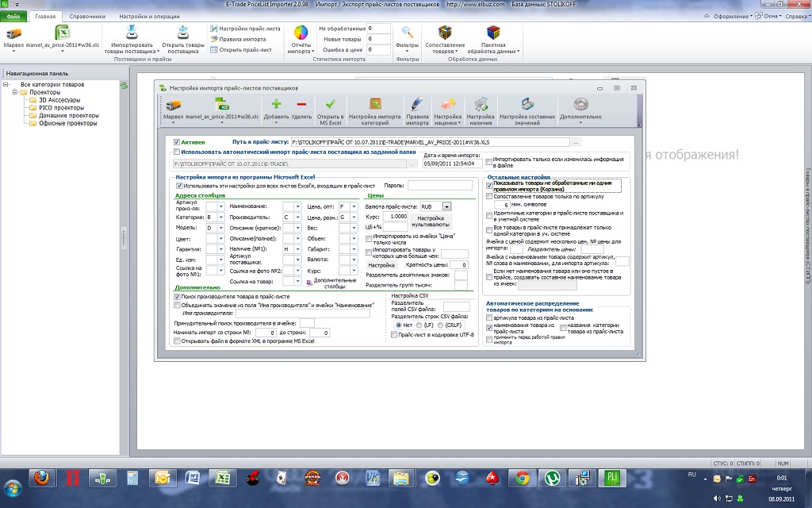This screenshot has width=812, height=508.
Task: Click browse button next to price-list path
Action: [576, 142]
